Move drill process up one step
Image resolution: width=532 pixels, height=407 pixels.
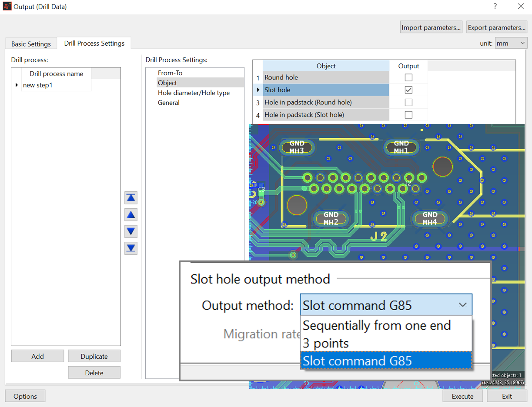coord(131,215)
